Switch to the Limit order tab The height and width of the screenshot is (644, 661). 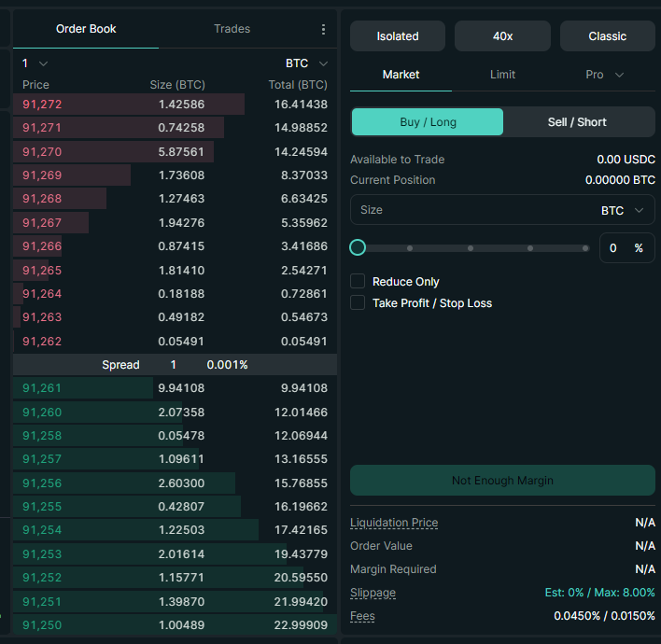[x=502, y=75]
